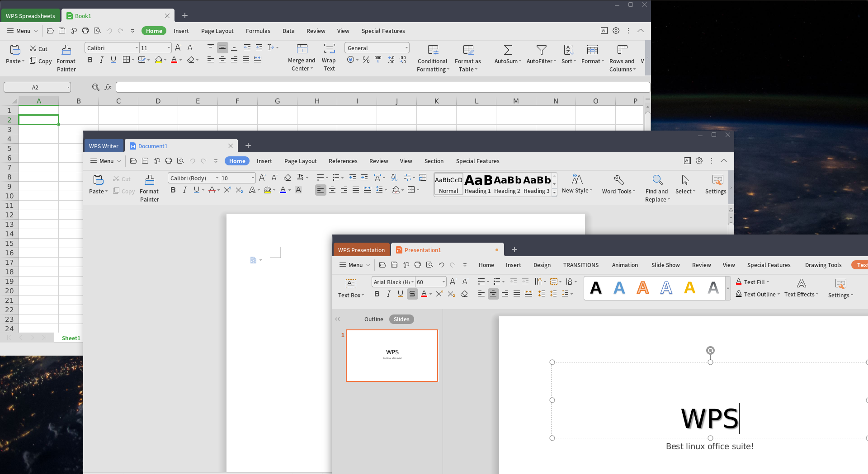Click New Style icon in Writer

pyautogui.click(x=577, y=179)
